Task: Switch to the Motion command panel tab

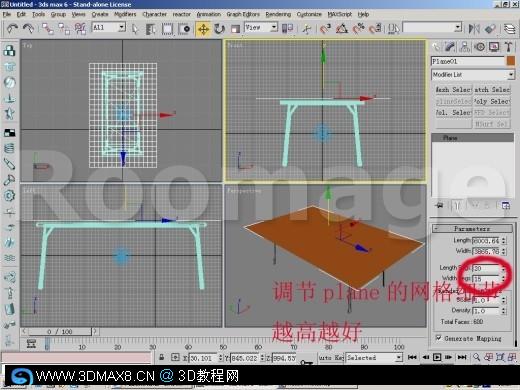Action: pyautogui.click(x=480, y=47)
